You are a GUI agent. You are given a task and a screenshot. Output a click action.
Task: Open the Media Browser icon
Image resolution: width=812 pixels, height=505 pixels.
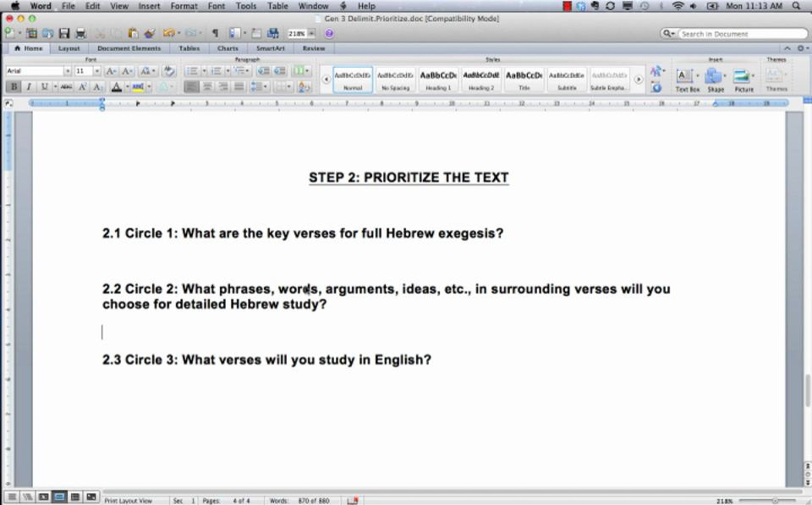coord(273,33)
